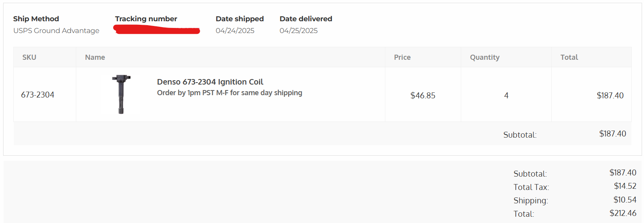Click the redacted tracking number
644x223 pixels.
pos(156,30)
